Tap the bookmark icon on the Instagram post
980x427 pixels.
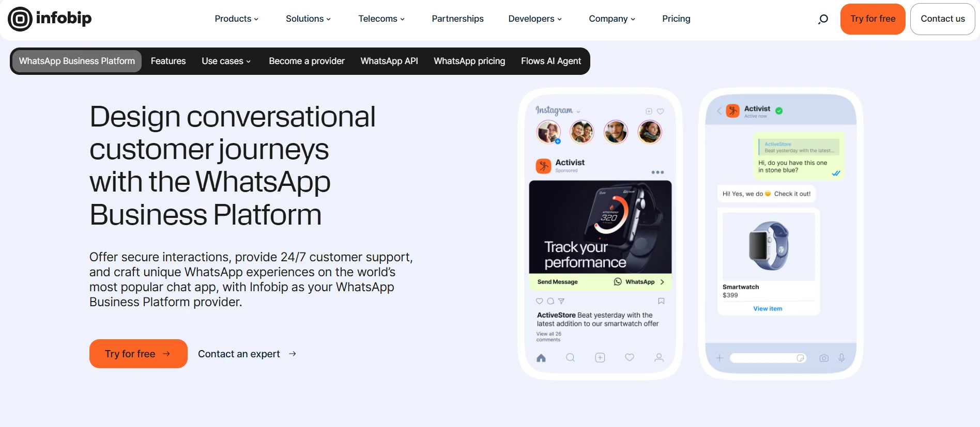[x=661, y=301]
